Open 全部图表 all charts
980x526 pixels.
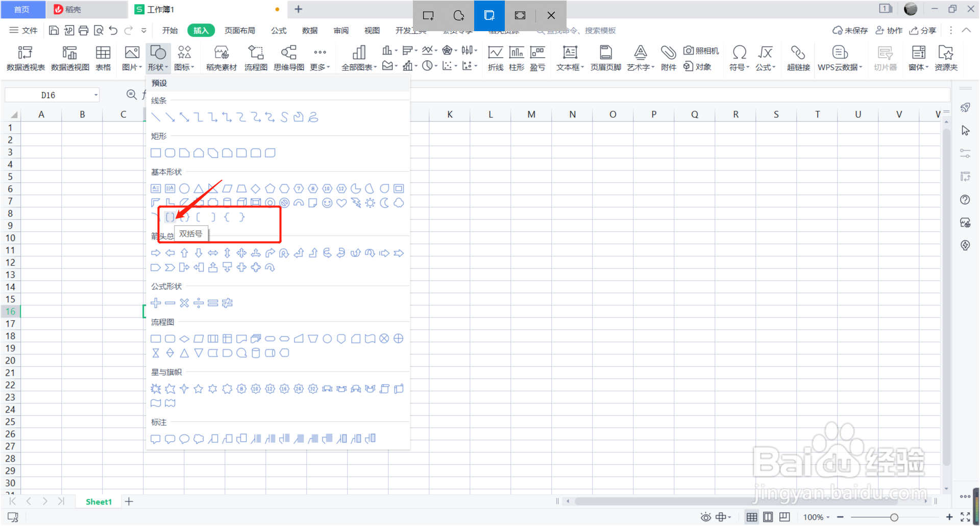coord(359,58)
